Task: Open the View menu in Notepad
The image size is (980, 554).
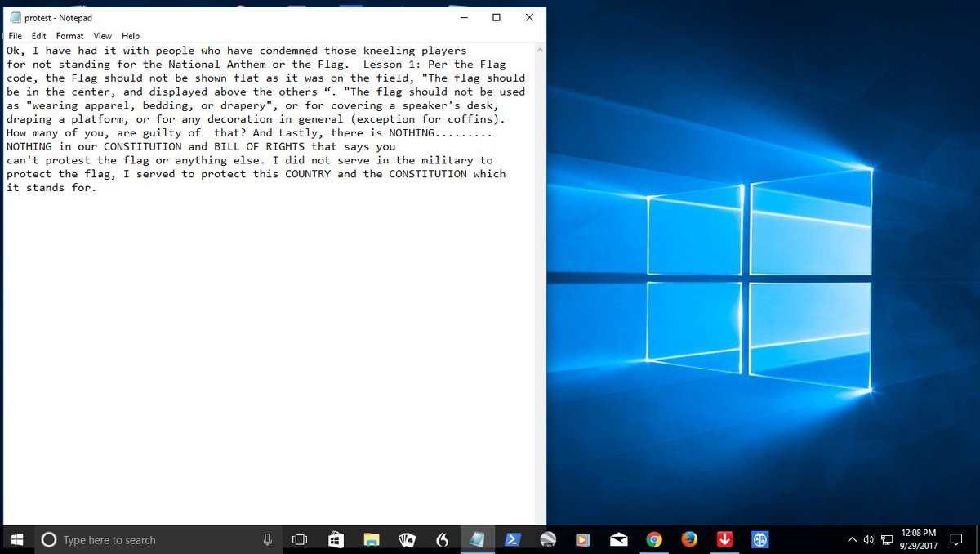Action: 102,36
